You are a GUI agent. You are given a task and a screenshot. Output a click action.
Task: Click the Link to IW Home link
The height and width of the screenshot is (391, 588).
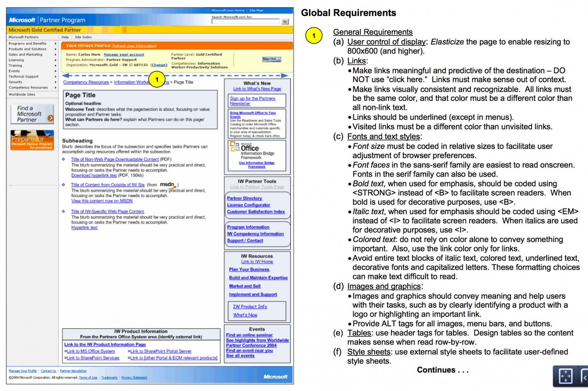click(257, 262)
